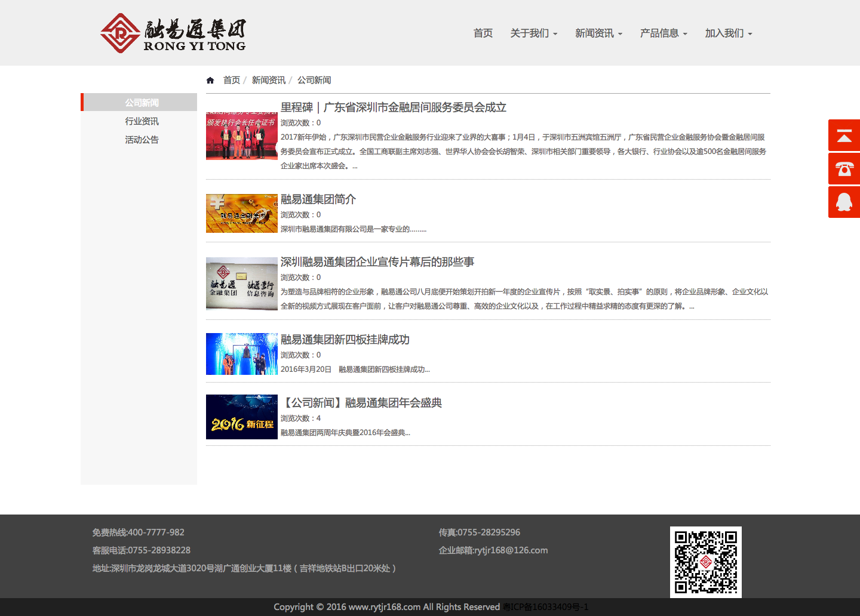860x616 pixels.
Task: Click the 为塑造与品牌相符的企业形象 summary text
Action: coord(524,299)
